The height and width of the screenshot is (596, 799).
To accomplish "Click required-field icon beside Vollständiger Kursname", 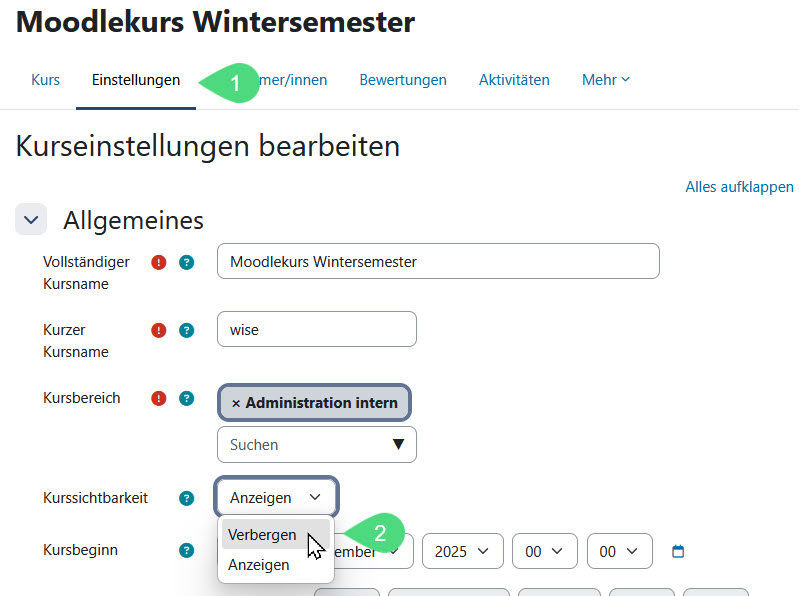I will coord(158,262).
